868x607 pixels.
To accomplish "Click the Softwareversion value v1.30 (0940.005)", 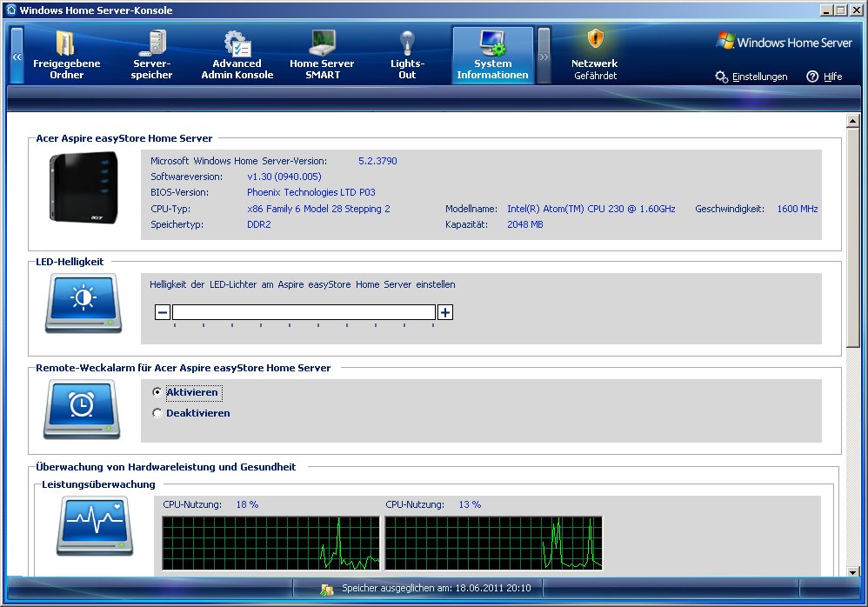I will (284, 177).
